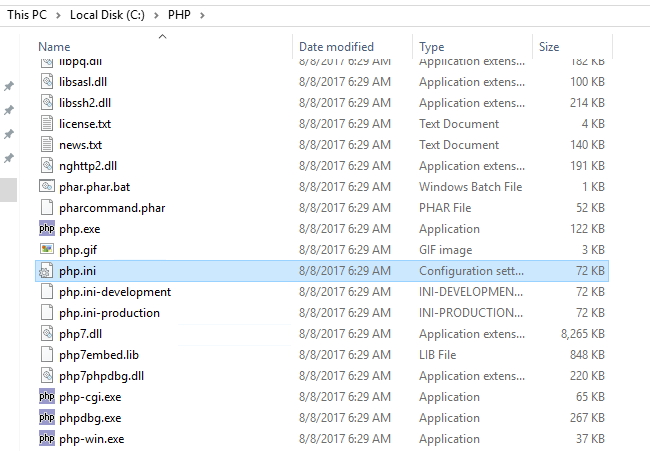Click the Configuration sett... type of php.ini

pyautogui.click(x=471, y=271)
